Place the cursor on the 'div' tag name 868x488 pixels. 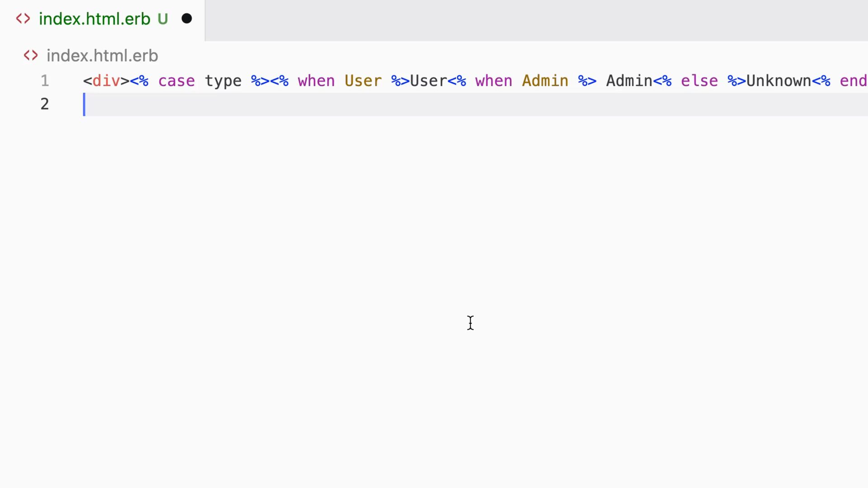106,81
